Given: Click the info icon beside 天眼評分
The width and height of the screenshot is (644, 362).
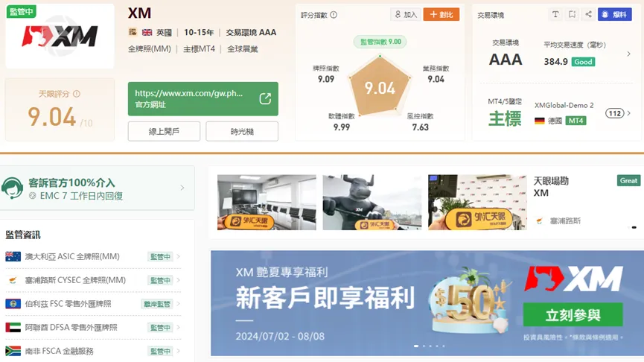Looking at the screenshot, I should [77, 94].
